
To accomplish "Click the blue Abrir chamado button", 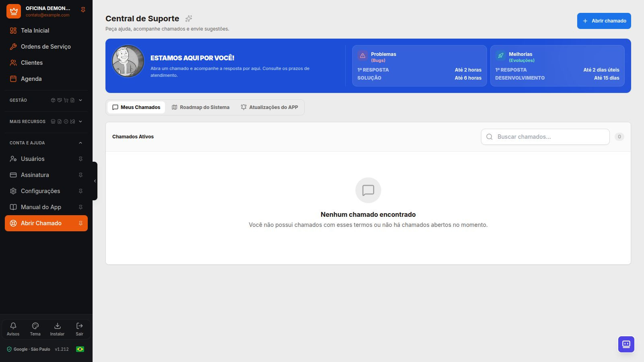I will click(x=604, y=21).
